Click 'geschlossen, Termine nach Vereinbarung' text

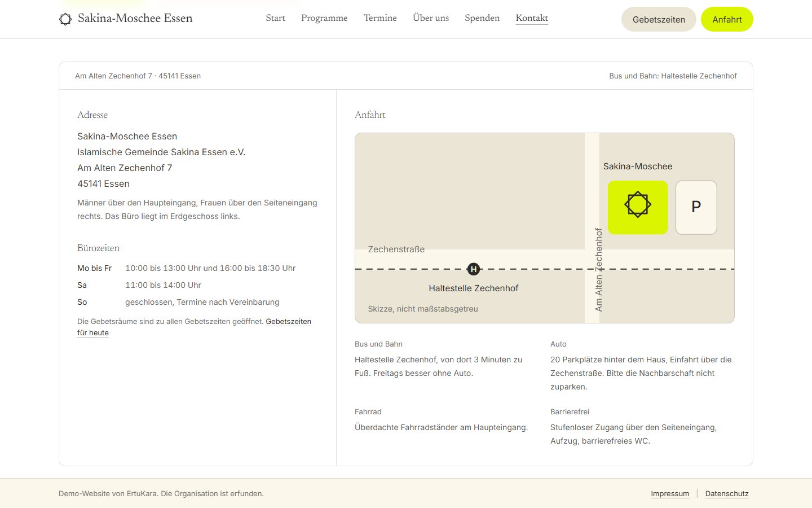[202, 302]
